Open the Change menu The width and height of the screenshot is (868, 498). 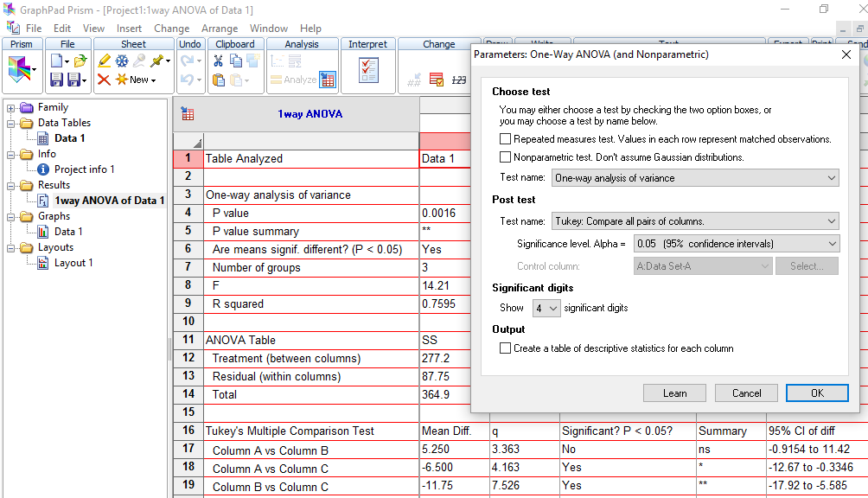(x=171, y=29)
